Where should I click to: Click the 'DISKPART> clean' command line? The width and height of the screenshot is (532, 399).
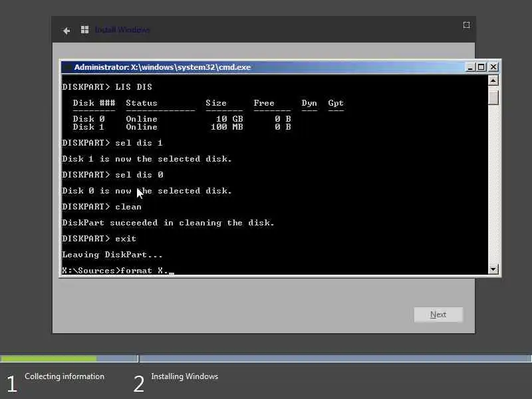click(102, 207)
